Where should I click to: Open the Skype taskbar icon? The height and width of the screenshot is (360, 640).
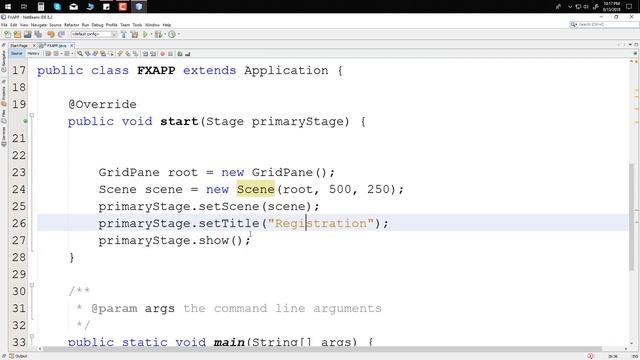pos(57,7)
